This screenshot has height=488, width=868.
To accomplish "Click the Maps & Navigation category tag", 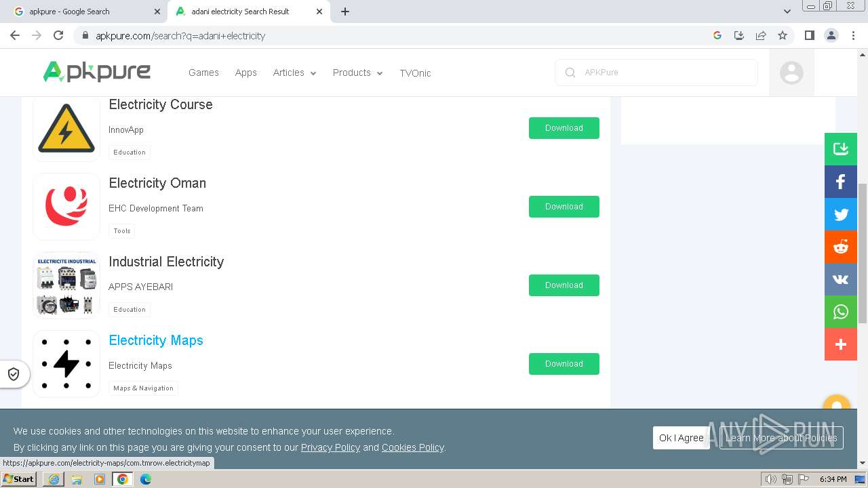I will click(x=143, y=388).
